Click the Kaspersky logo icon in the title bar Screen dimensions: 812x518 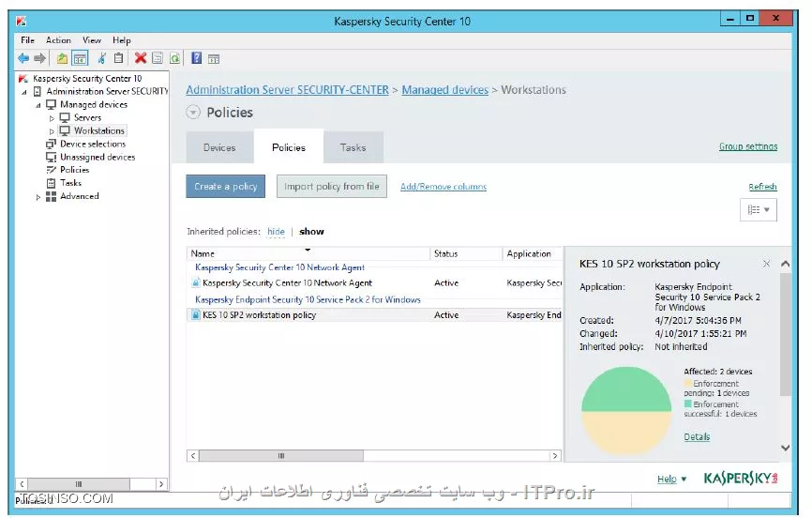(22, 22)
